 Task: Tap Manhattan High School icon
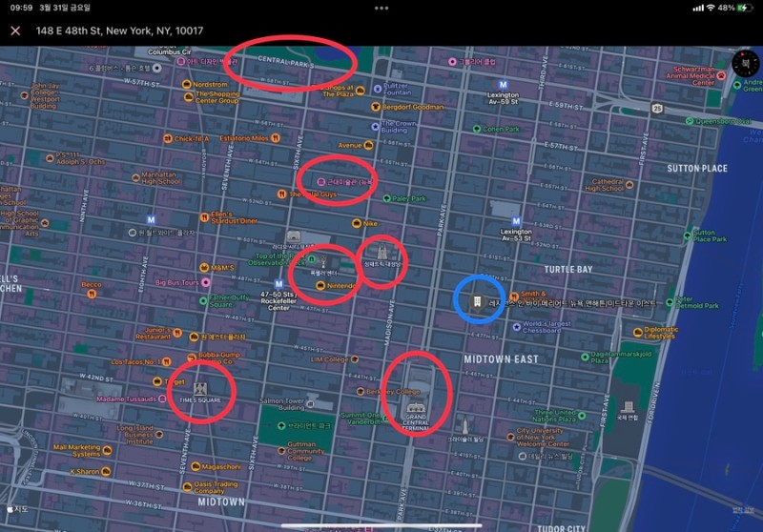coord(136,178)
